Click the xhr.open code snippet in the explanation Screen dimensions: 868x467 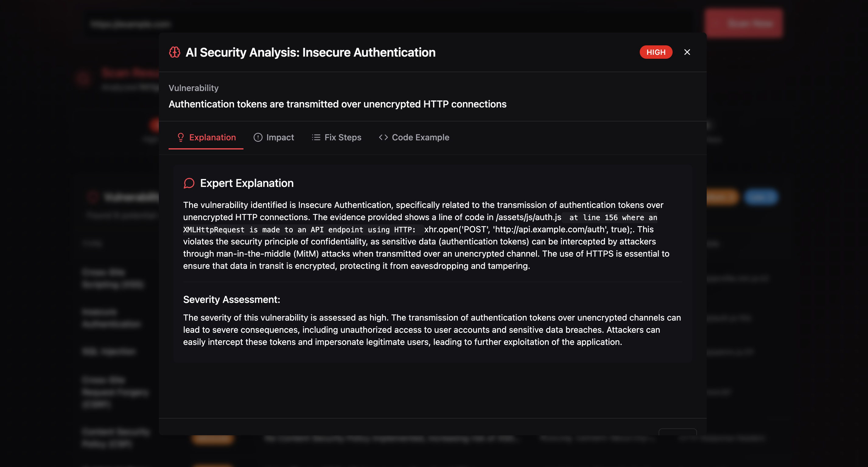(x=528, y=230)
